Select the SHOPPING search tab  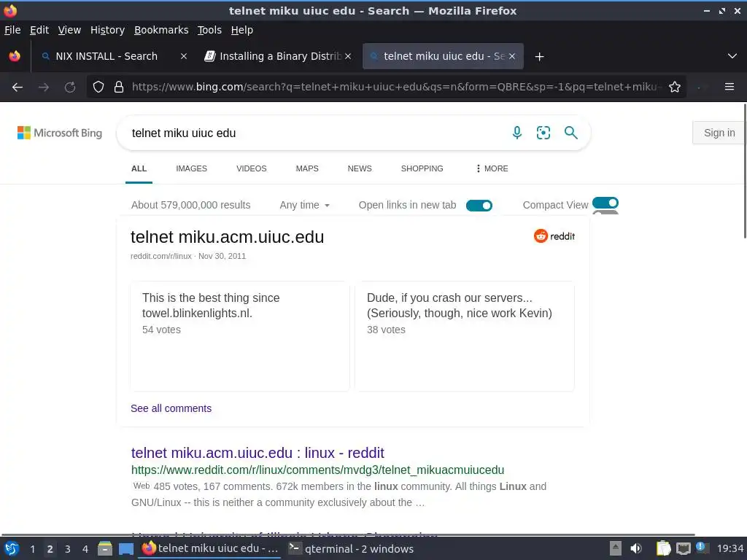pos(422,168)
